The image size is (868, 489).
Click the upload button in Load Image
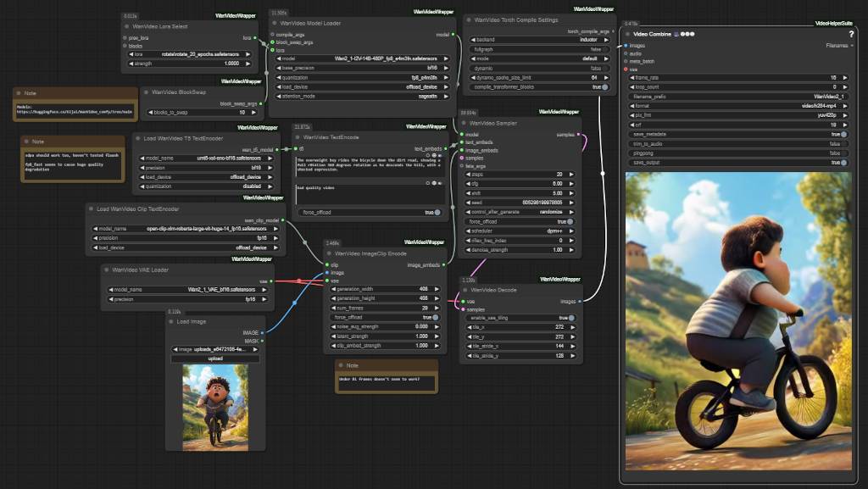coord(215,358)
